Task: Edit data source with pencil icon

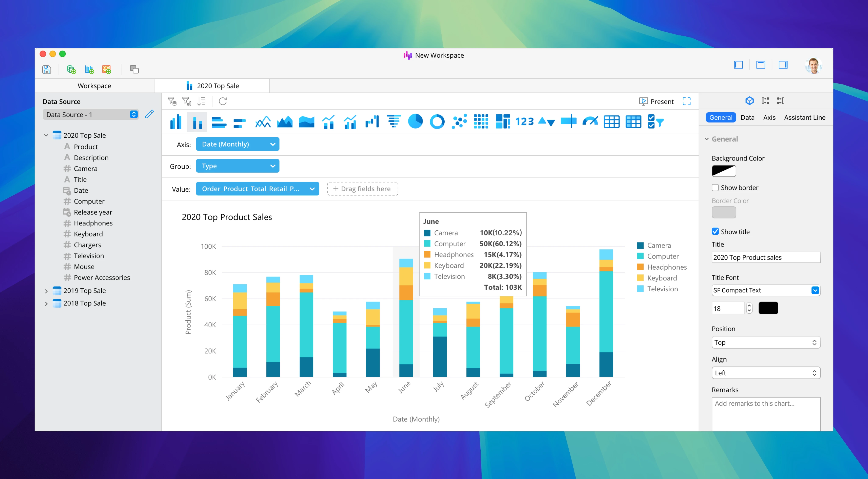Action: tap(149, 114)
